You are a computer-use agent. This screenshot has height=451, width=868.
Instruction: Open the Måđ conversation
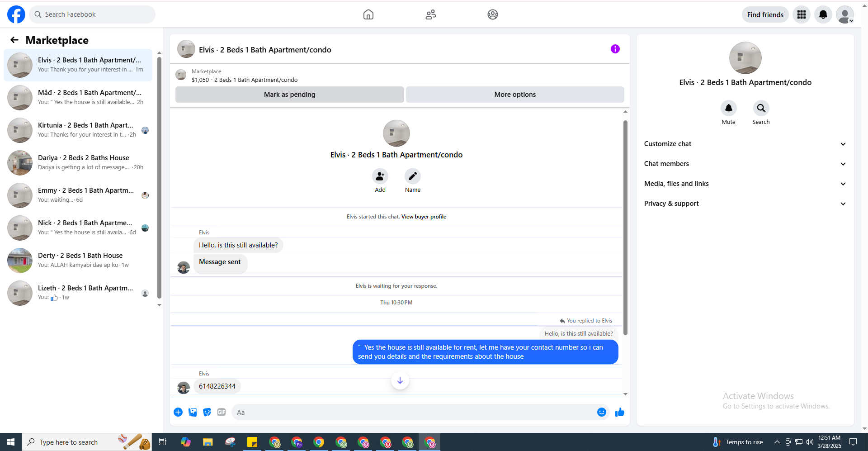[78, 98]
